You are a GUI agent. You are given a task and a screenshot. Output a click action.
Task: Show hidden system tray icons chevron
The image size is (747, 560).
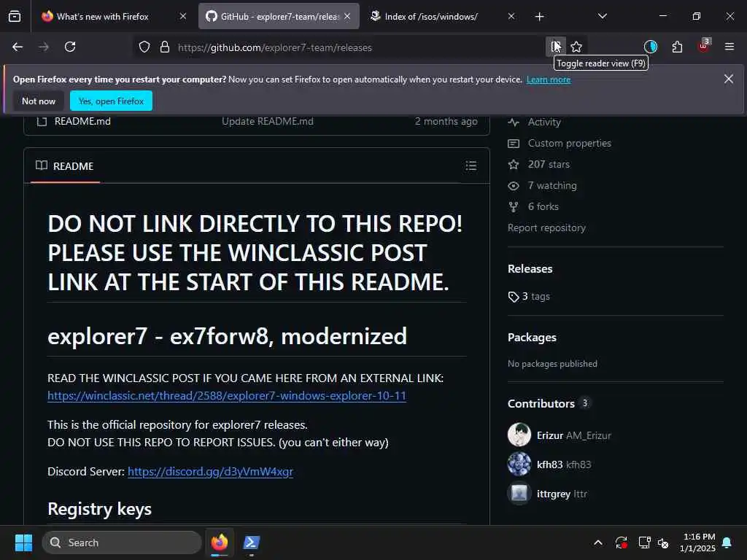(598, 542)
